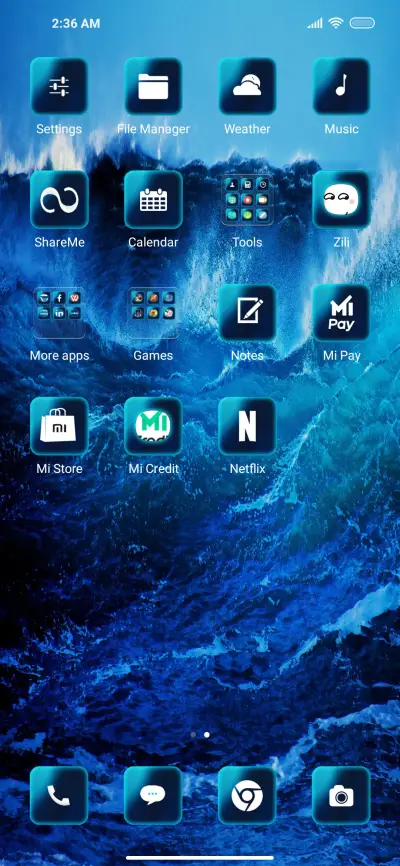
Task: Open the Settings app
Action: (59, 86)
